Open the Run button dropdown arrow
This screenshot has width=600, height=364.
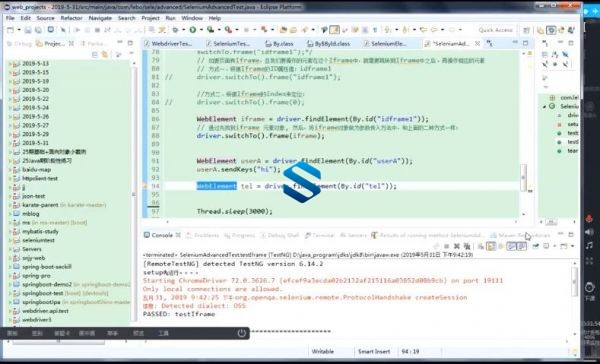click(201, 30)
